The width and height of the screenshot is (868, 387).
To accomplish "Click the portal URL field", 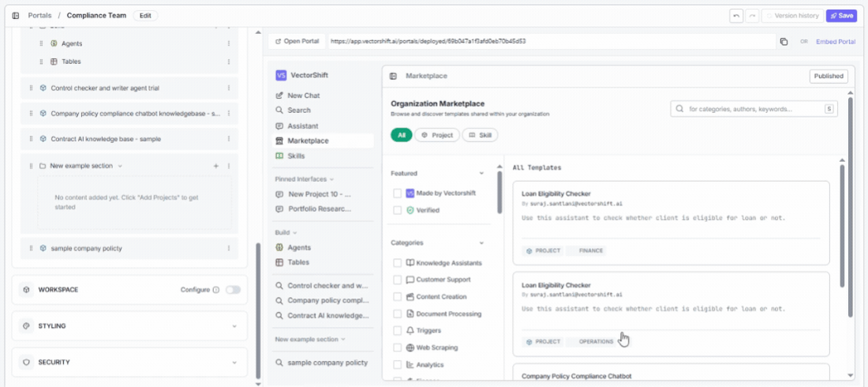I will click(x=552, y=42).
